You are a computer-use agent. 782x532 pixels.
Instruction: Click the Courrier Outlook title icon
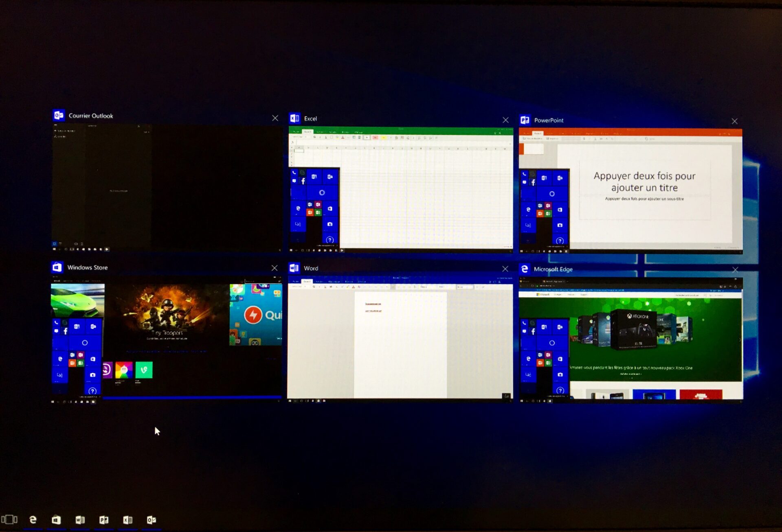point(59,115)
